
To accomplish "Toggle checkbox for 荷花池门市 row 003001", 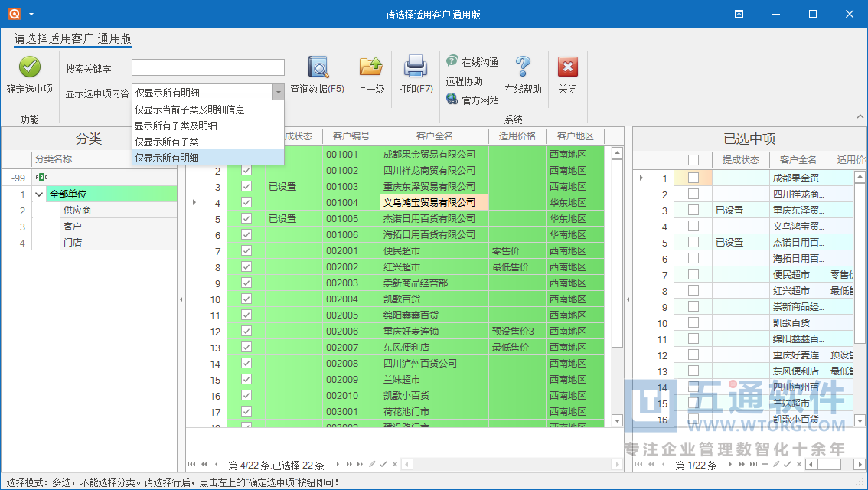I will [x=246, y=411].
